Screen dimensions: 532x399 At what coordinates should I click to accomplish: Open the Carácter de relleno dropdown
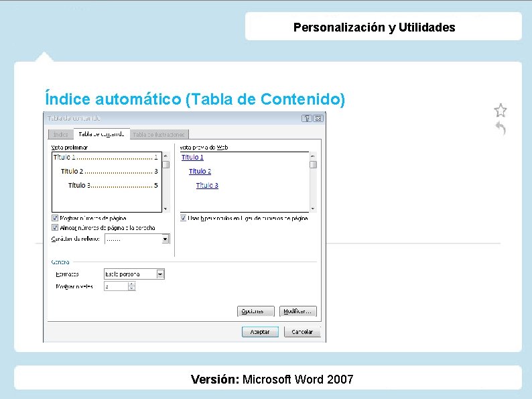tap(165, 239)
